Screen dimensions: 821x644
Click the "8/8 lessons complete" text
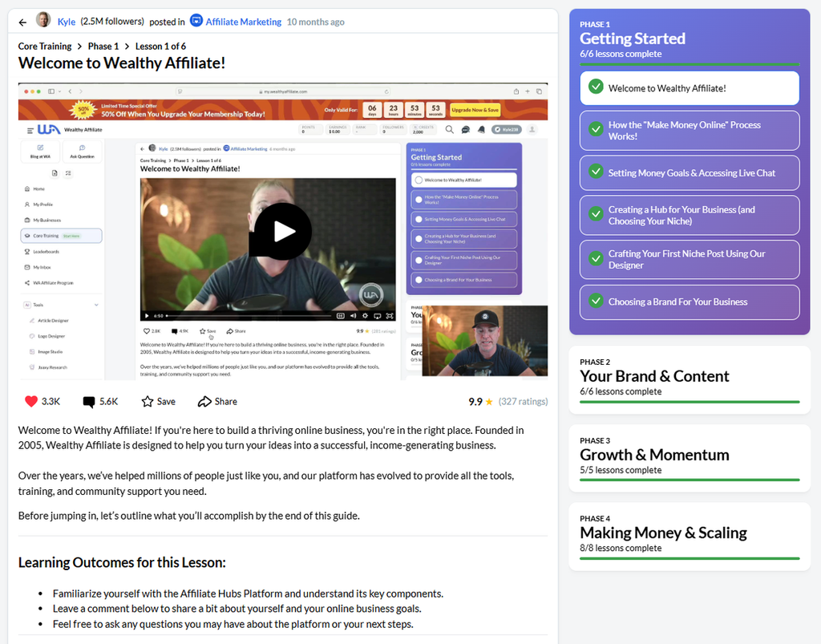coord(621,549)
